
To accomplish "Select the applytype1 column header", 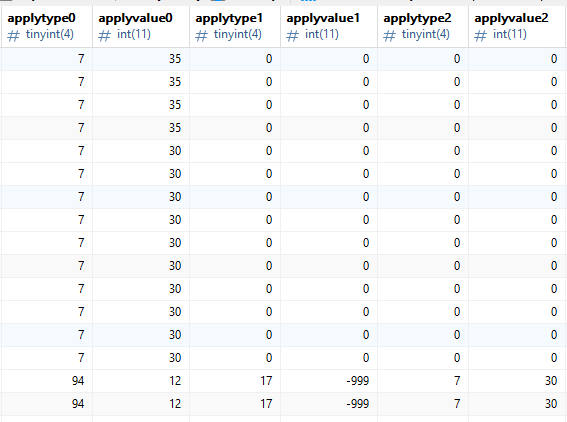I will point(235,26).
